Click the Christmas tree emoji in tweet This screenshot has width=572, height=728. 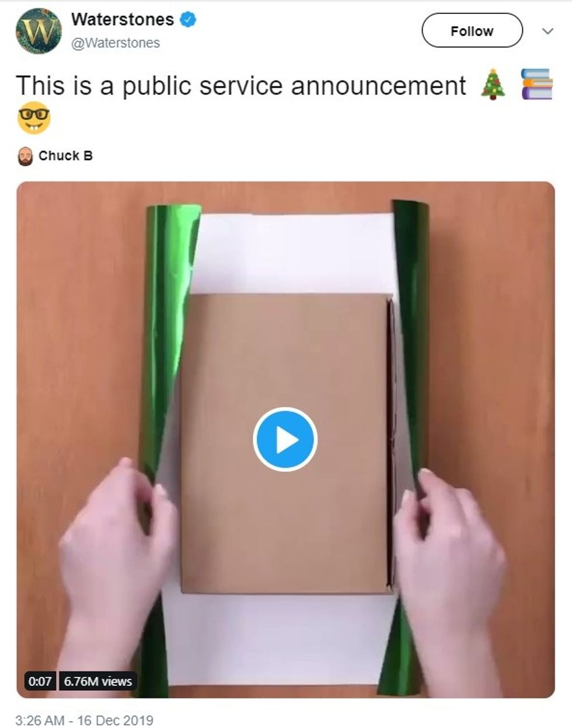(x=493, y=85)
